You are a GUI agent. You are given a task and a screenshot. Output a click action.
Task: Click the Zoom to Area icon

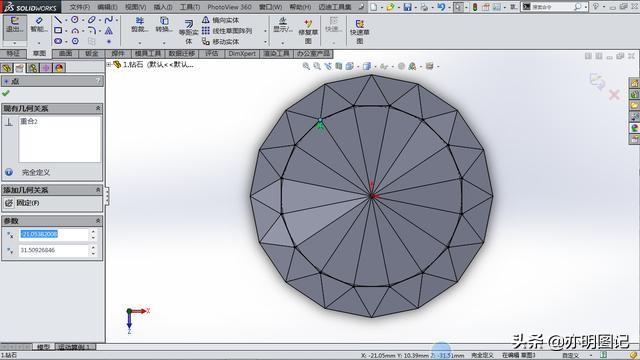click(x=317, y=66)
